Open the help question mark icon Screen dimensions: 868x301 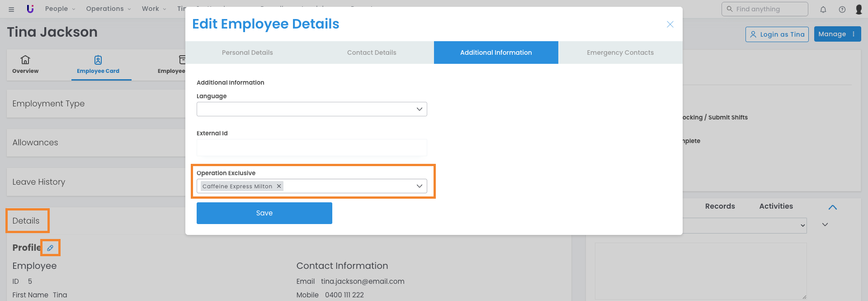(842, 10)
